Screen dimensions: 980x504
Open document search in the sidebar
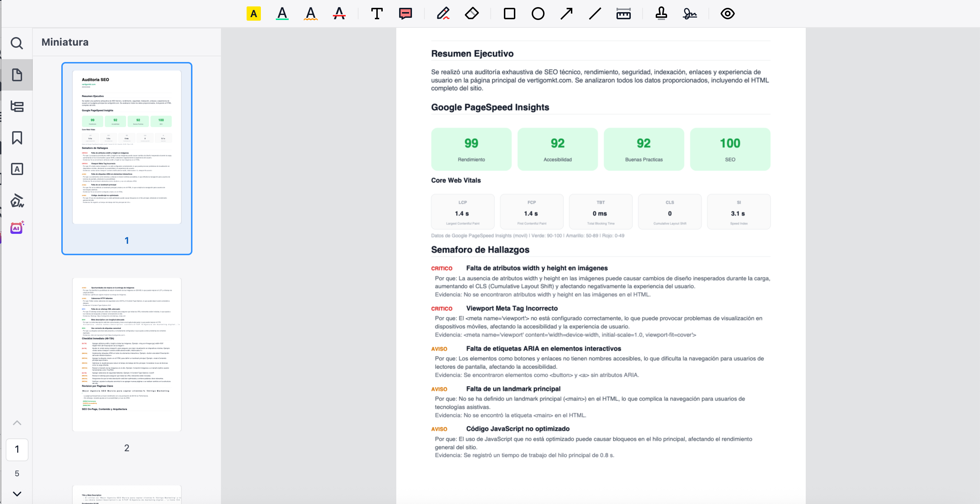pos(17,43)
